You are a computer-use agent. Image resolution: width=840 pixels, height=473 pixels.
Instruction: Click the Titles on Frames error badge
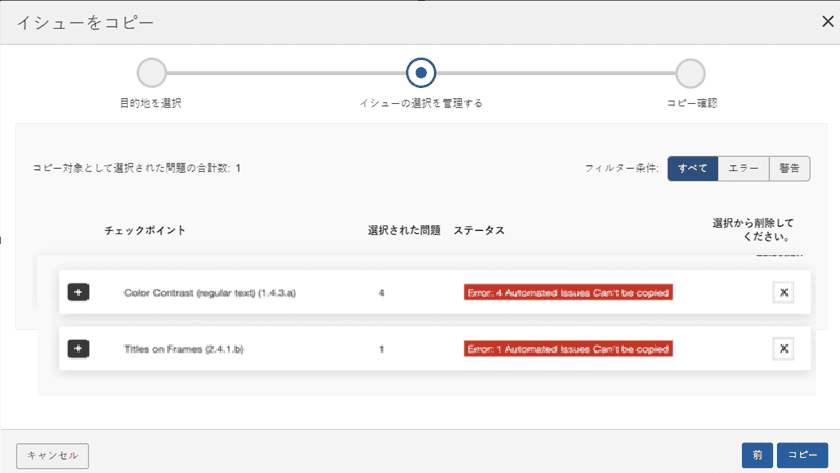click(567, 349)
